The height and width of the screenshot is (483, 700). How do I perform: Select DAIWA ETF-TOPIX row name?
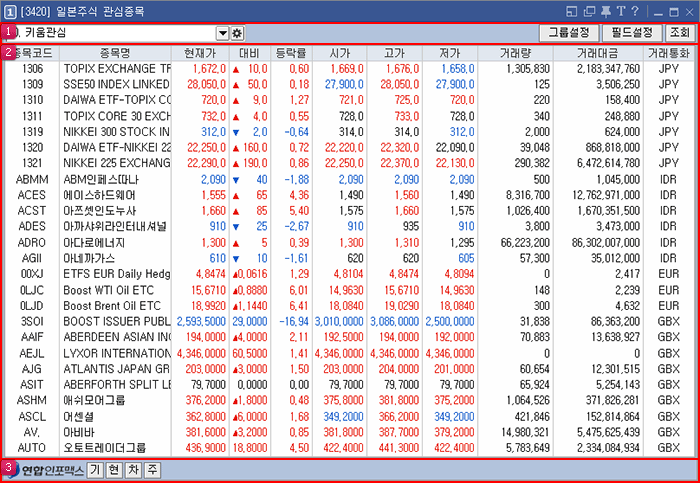(x=117, y=100)
